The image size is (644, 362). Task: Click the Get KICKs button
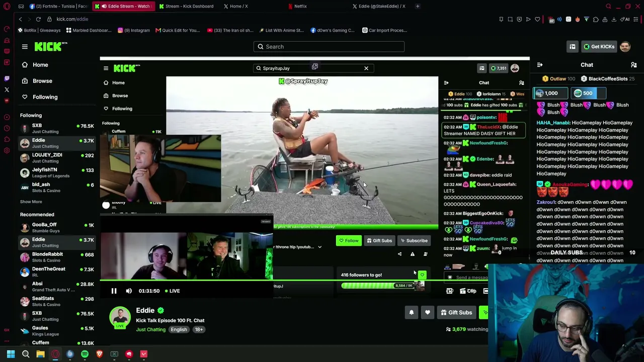point(599,47)
